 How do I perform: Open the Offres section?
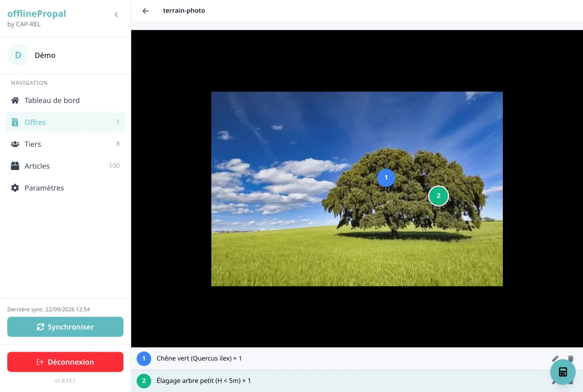(x=65, y=122)
